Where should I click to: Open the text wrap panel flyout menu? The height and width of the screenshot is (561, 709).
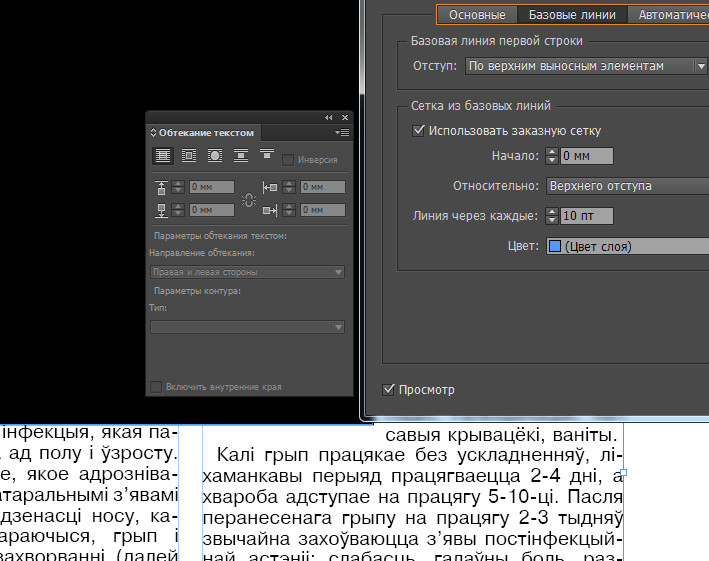coord(342,132)
